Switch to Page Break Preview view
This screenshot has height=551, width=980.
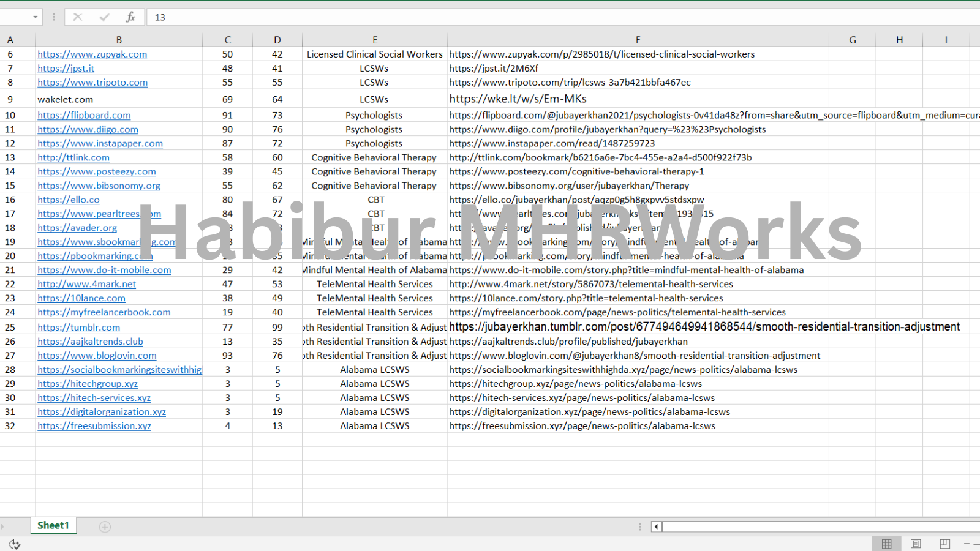point(944,544)
